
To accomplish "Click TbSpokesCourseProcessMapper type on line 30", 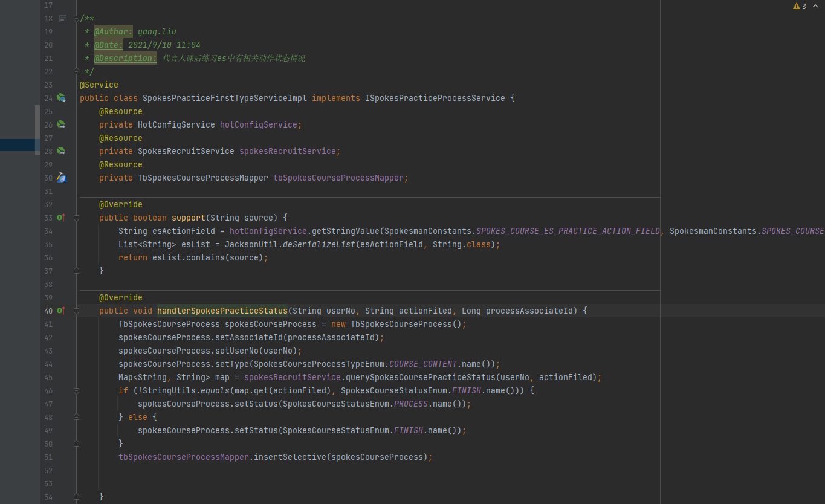I will point(203,178).
